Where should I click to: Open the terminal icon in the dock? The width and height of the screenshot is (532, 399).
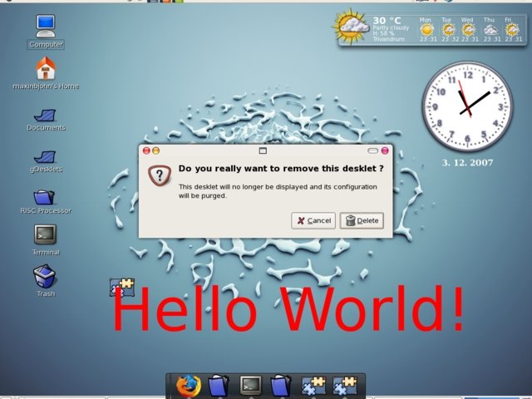point(251,385)
